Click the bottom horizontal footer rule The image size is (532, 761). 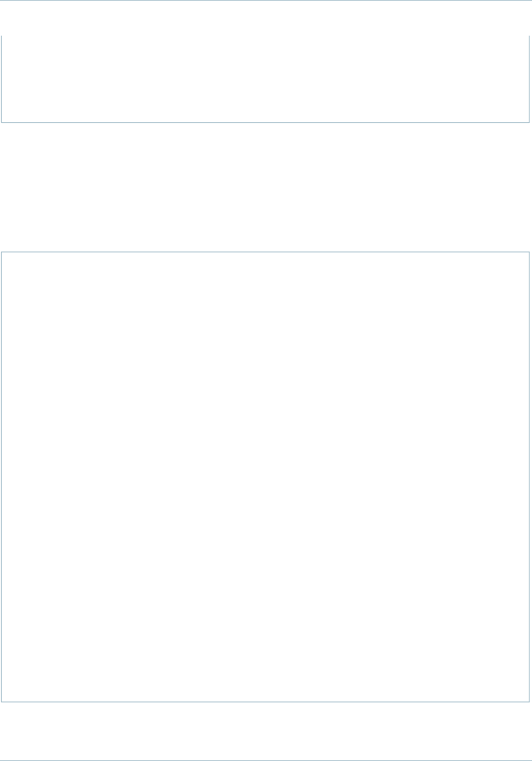[266, 760]
